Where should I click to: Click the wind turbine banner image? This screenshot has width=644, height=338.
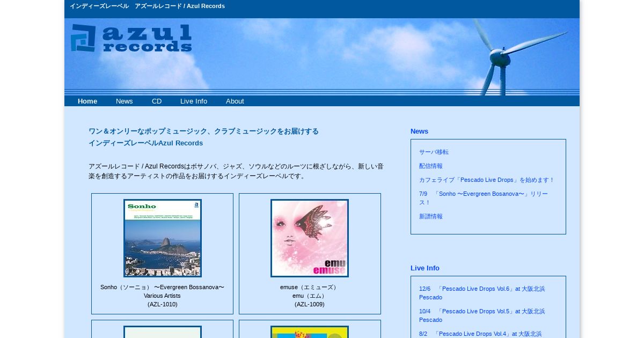pyautogui.click(x=322, y=57)
